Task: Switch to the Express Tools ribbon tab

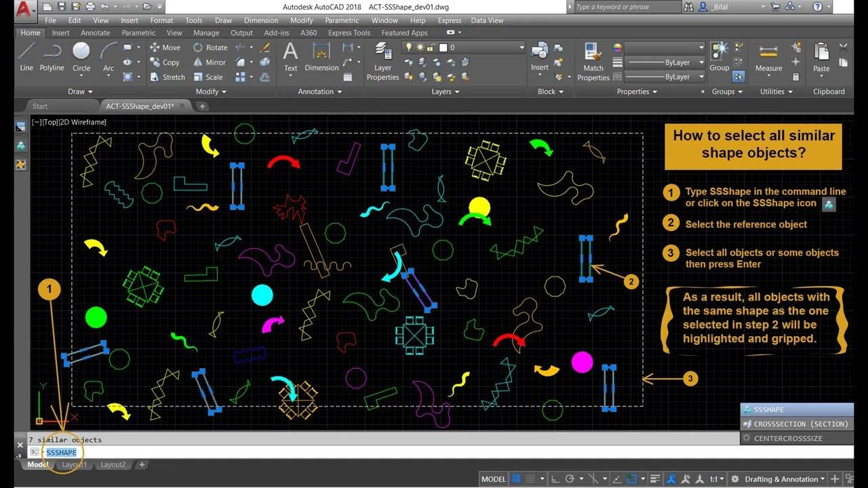Action: pos(349,33)
